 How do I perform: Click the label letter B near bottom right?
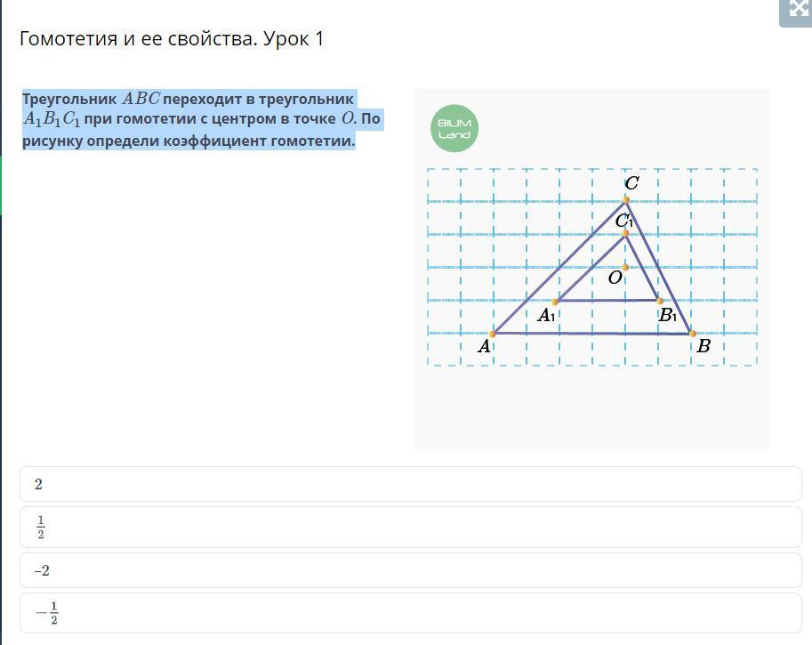703,345
